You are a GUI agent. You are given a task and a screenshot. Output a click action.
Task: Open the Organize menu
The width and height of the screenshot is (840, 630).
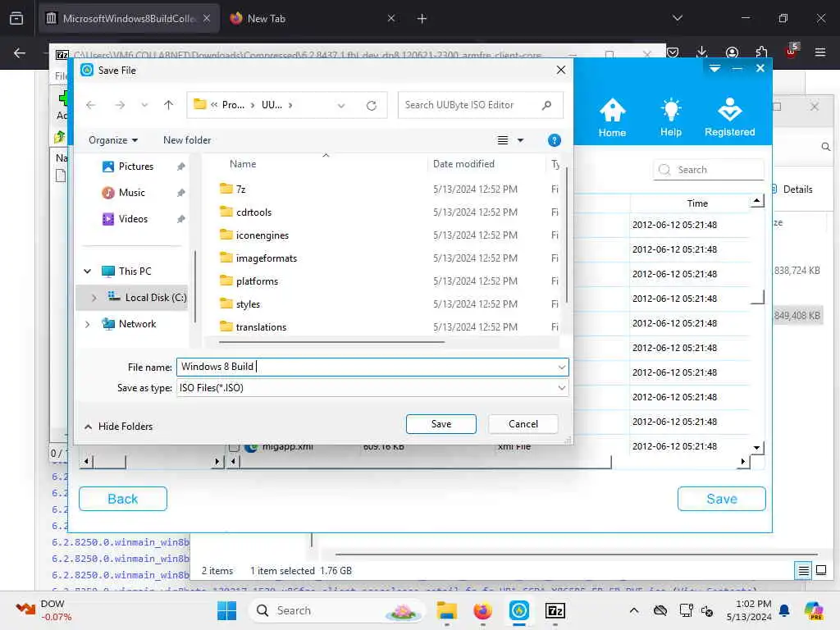113,140
